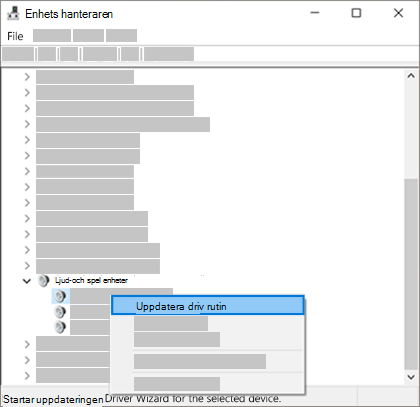The image size is (420, 407).
Task: Collapse the Ljud-och spel enheter category
Action: pos(27,281)
